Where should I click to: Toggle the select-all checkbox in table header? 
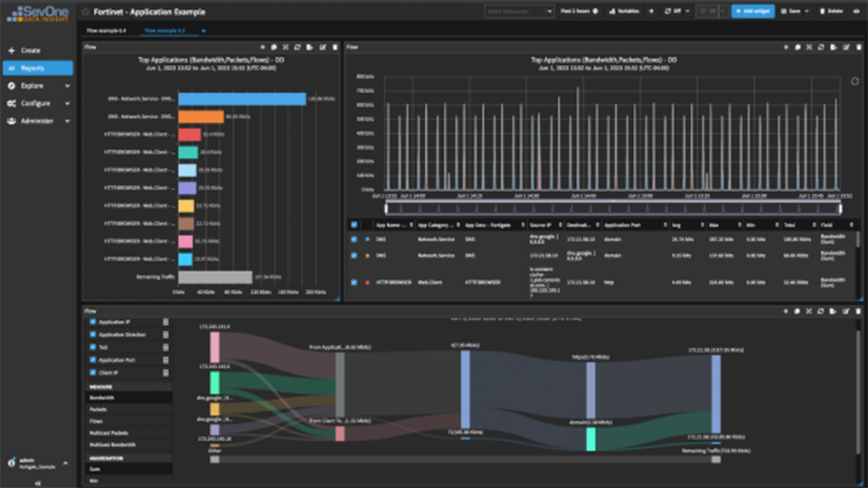pos(354,225)
